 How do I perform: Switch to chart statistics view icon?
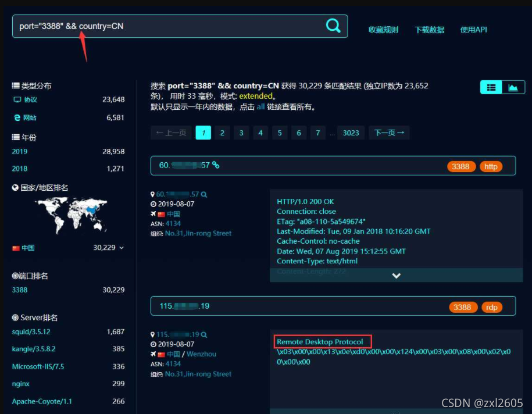[x=513, y=87]
